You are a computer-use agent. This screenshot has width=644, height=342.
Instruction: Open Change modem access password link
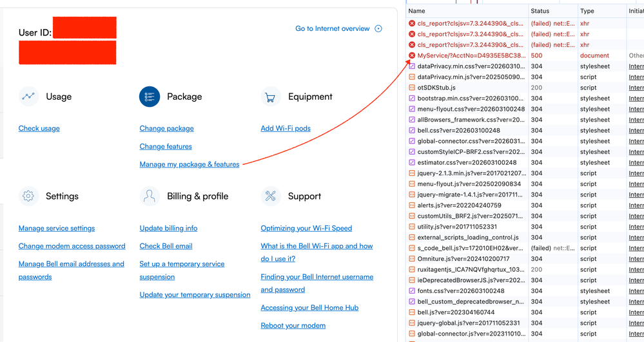pos(72,246)
